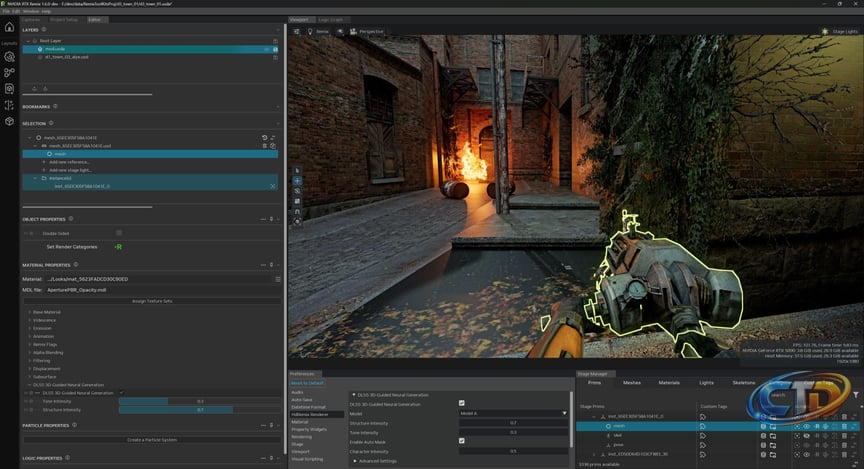The image size is (864, 469).
Task: Select the bottom viewport side tool
Action: (298, 222)
